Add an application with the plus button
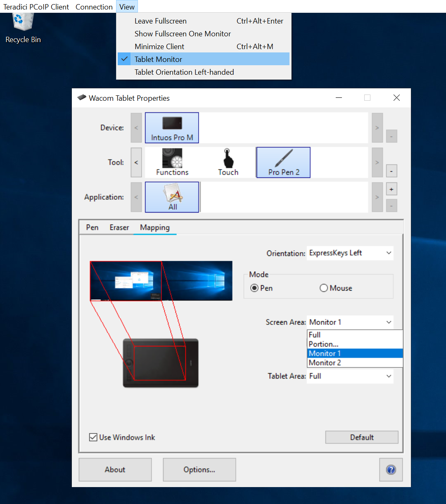 coord(391,189)
